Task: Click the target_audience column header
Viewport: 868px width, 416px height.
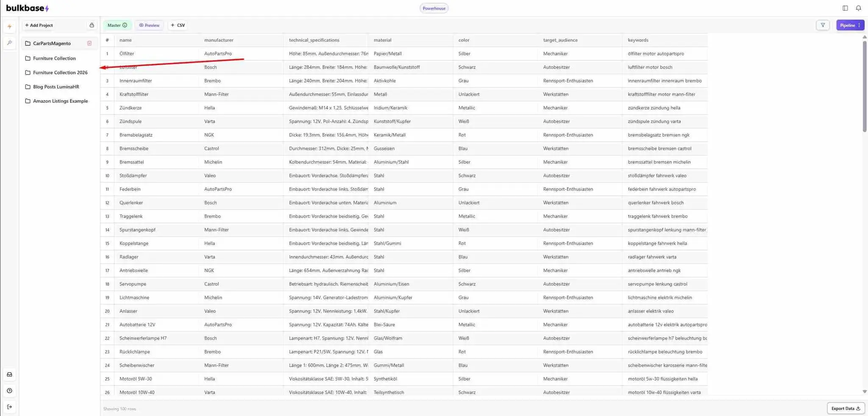Action: click(x=580, y=40)
